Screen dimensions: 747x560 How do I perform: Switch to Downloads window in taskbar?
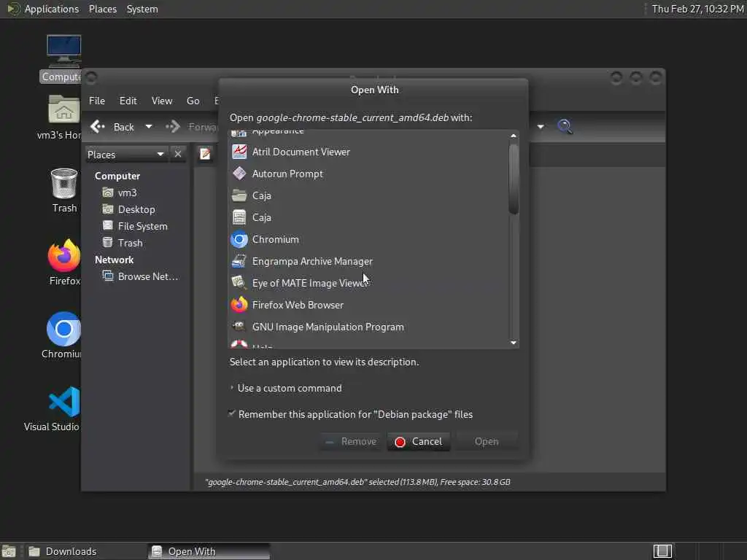[x=85, y=551]
